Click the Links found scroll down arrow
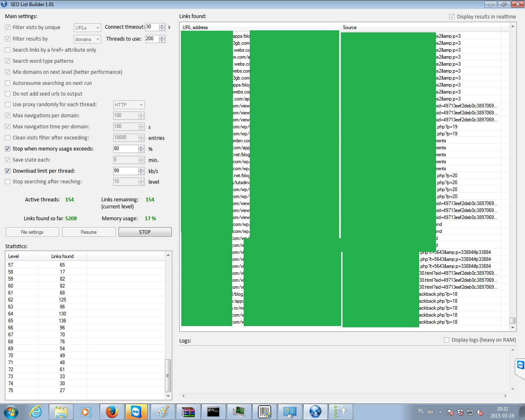 click(513, 328)
